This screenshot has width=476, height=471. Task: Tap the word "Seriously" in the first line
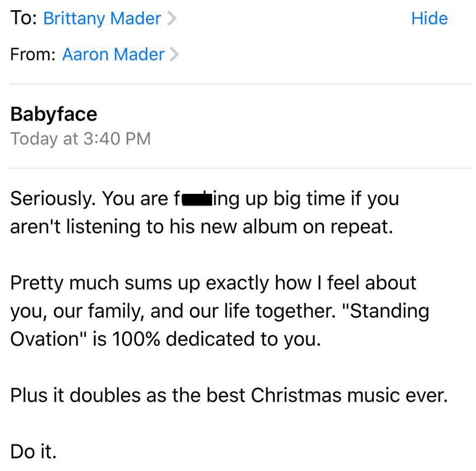click(50, 199)
